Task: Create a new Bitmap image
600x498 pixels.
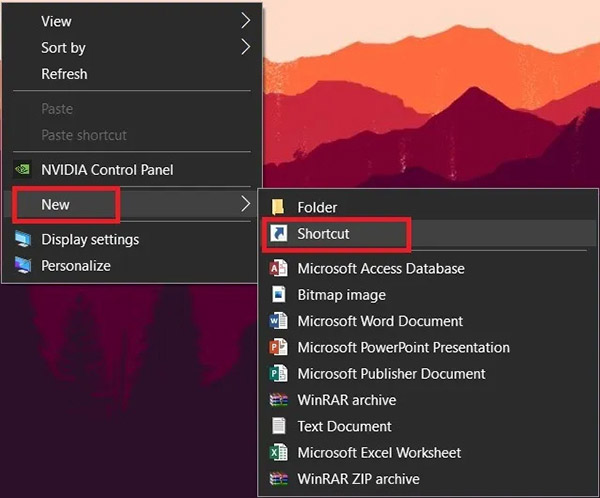Action: [x=428, y=295]
